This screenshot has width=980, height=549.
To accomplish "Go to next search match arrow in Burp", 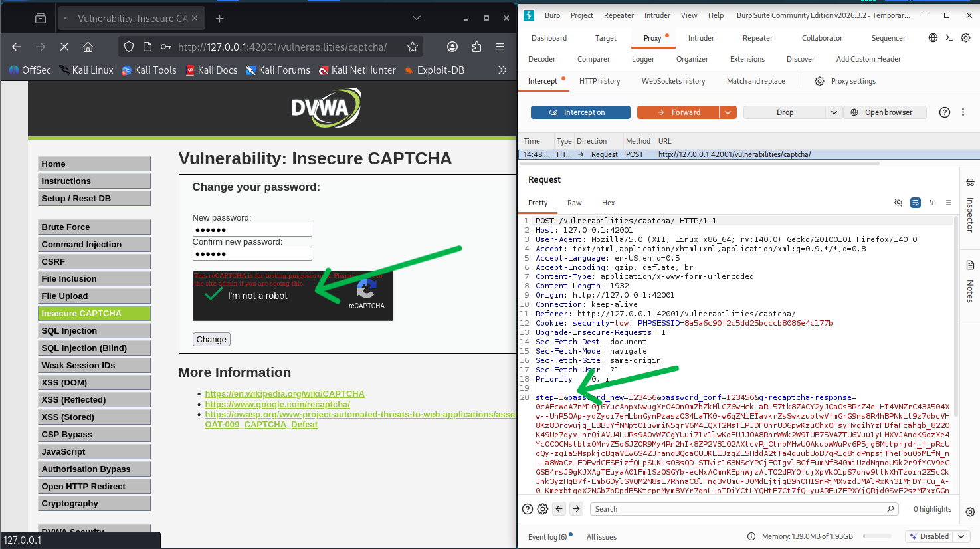I will pos(577,509).
